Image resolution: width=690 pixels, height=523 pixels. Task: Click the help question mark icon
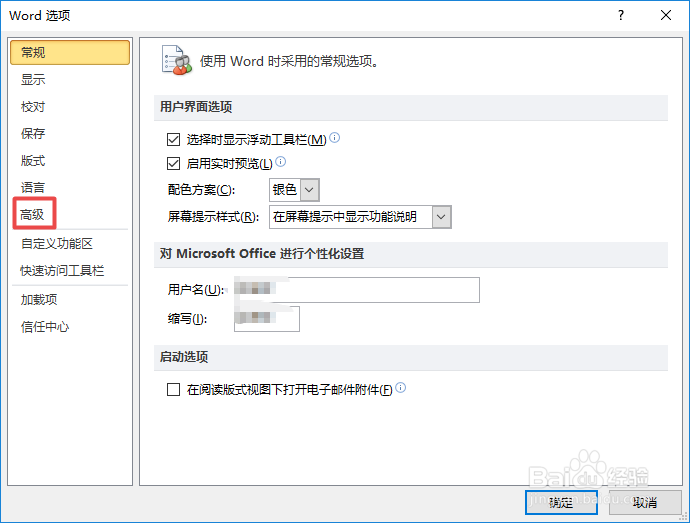click(x=621, y=15)
